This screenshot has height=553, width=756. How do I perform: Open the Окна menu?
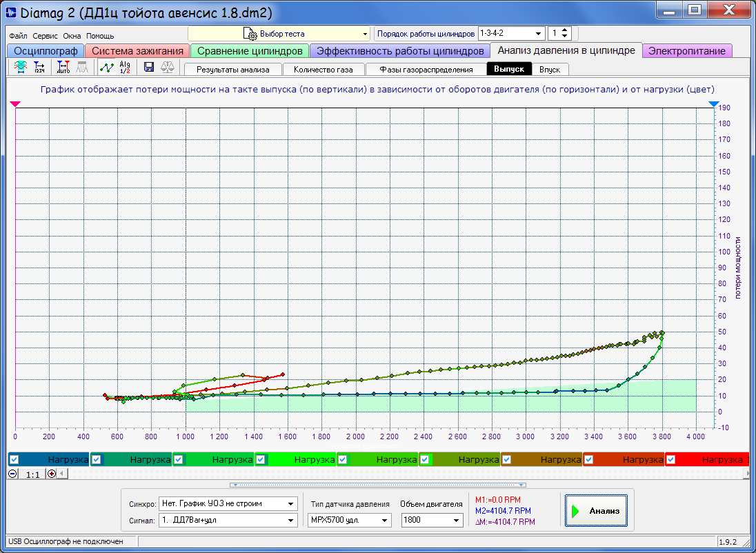(x=72, y=36)
